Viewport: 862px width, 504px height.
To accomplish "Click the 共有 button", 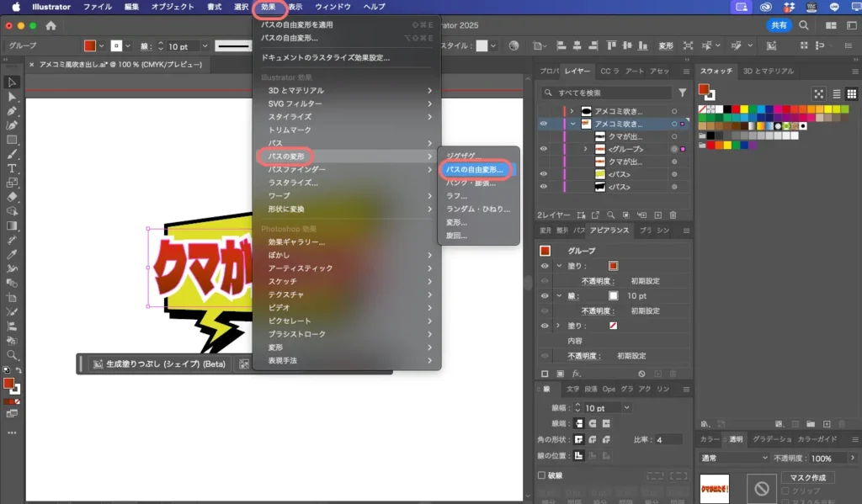I will (x=779, y=25).
